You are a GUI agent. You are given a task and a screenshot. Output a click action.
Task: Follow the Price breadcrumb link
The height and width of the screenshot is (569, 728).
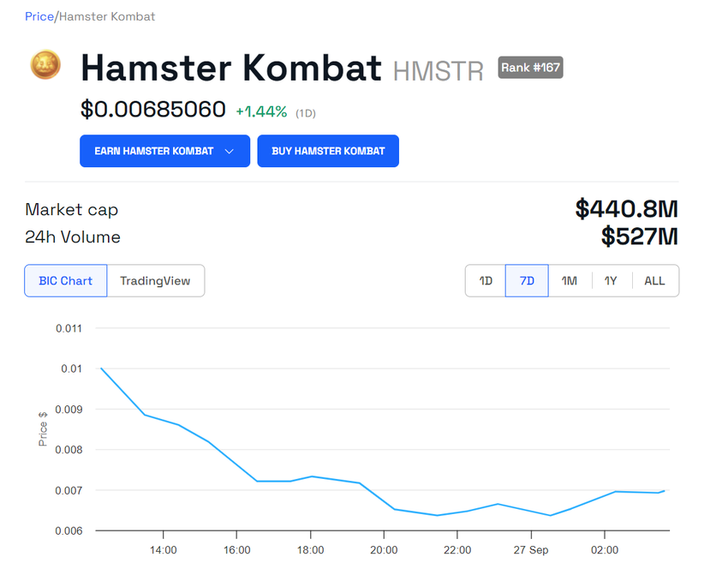[39, 16]
